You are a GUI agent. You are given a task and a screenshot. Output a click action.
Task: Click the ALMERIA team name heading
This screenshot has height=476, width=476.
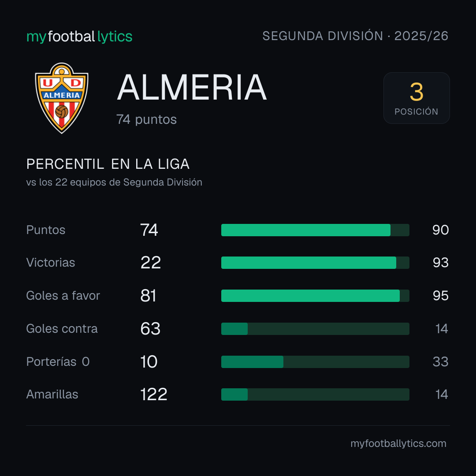pos(192,87)
